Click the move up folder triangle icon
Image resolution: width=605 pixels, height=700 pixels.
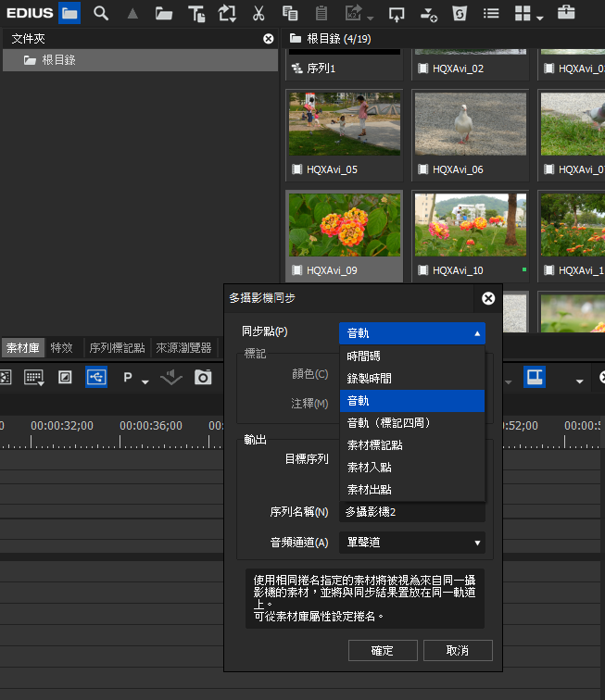point(132,14)
